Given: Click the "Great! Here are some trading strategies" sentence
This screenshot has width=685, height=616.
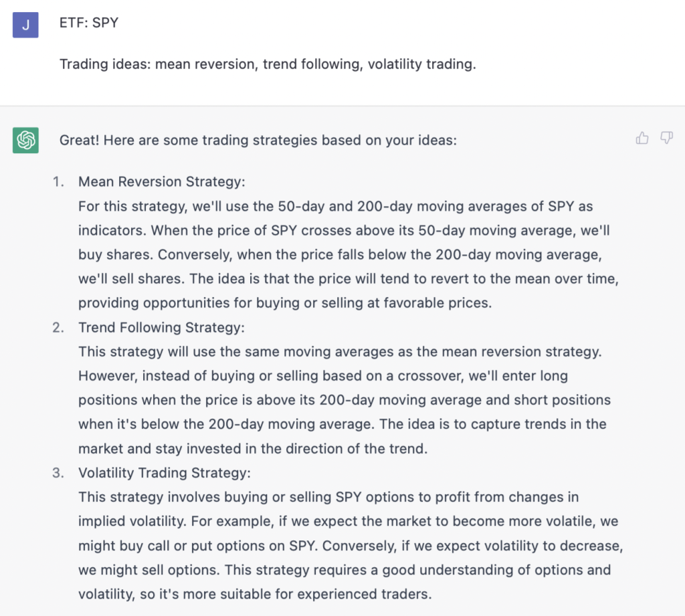Looking at the screenshot, I should (x=258, y=140).
